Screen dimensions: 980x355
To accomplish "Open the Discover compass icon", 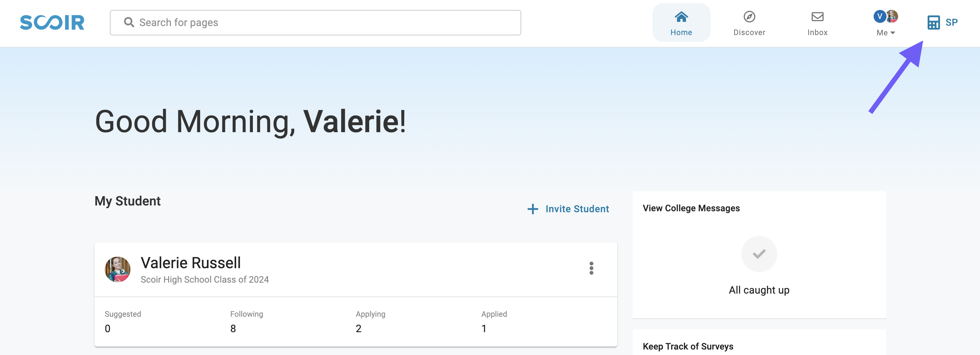I will (749, 17).
